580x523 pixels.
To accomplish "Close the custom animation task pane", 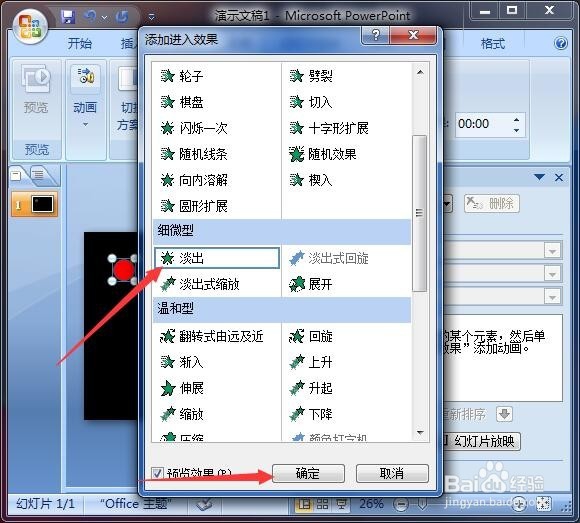I will coord(559,178).
